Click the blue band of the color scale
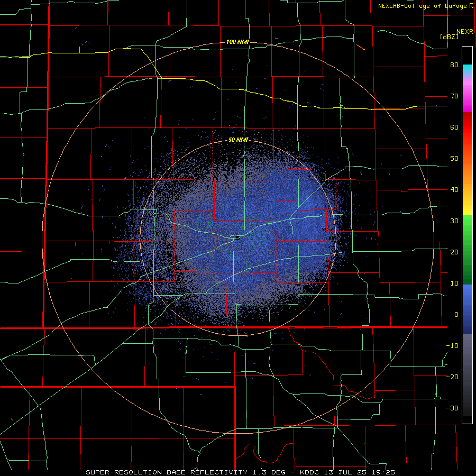The height and width of the screenshot is (476, 476). (467, 309)
